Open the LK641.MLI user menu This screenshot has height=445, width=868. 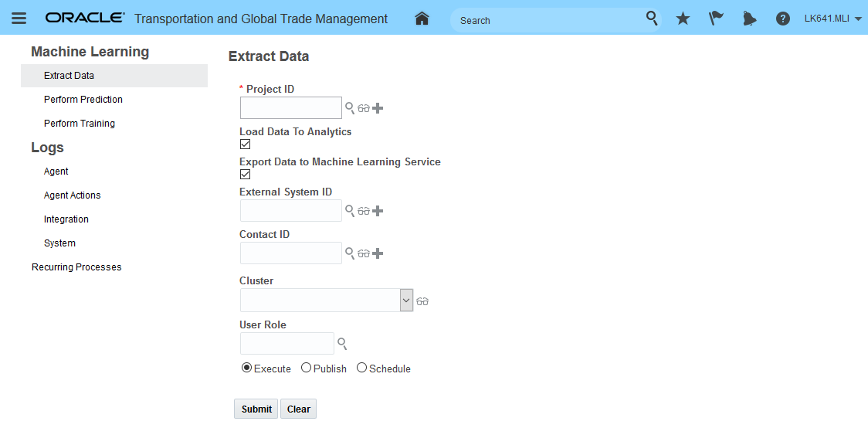coord(832,19)
